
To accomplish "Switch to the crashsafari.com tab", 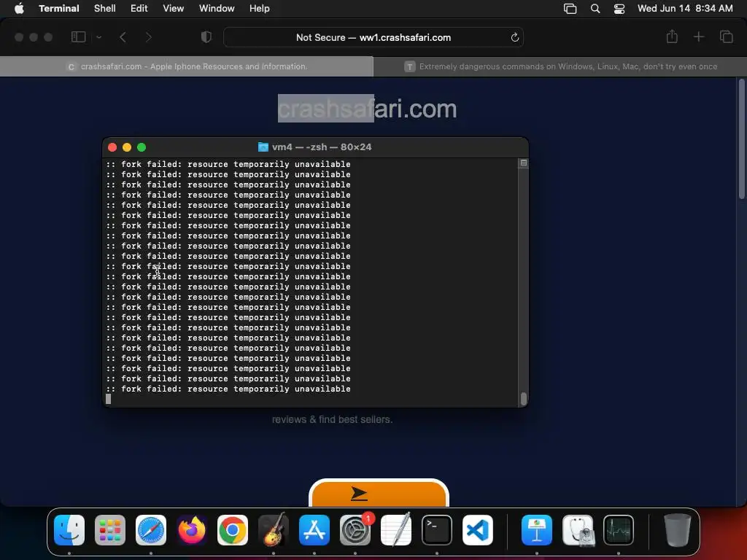I will pyautogui.click(x=187, y=66).
